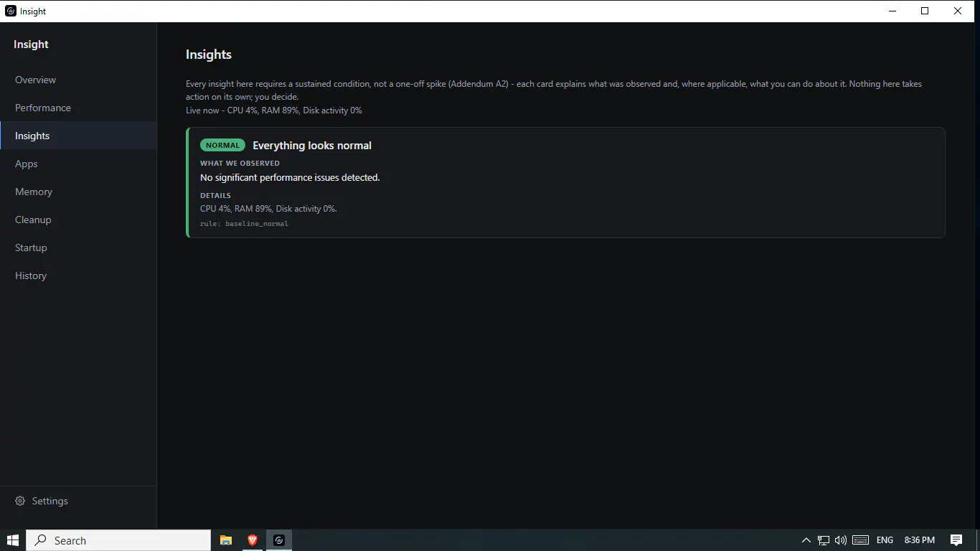Open Settings from the sidebar
Screen dimensions: 980x551
pyautogui.click(x=78, y=501)
